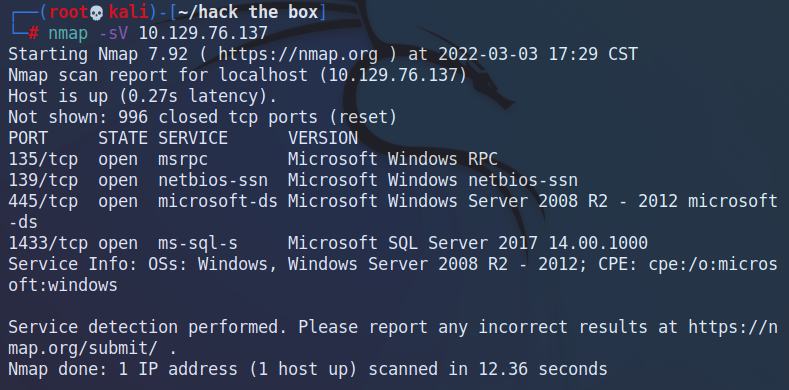This screenshot has height=390, width=789.
Task: Click the -sV flag in the command
Action: pos(113,34)
